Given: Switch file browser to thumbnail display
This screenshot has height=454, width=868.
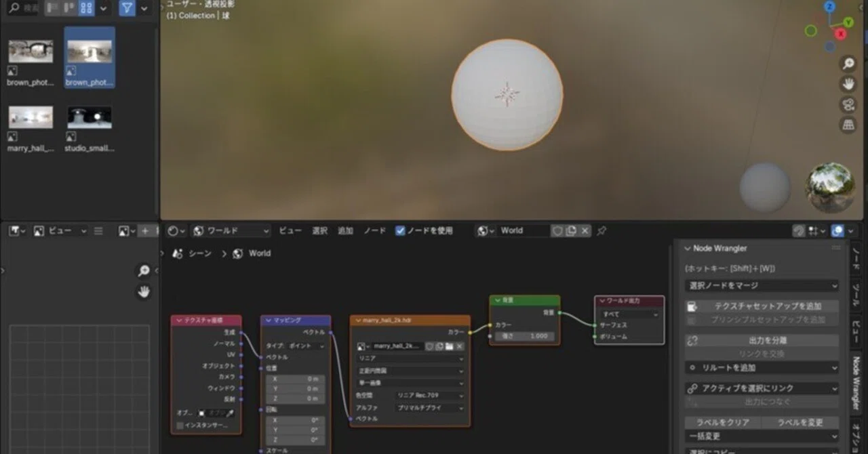Looking at the screenshot, I should point(86,8).
